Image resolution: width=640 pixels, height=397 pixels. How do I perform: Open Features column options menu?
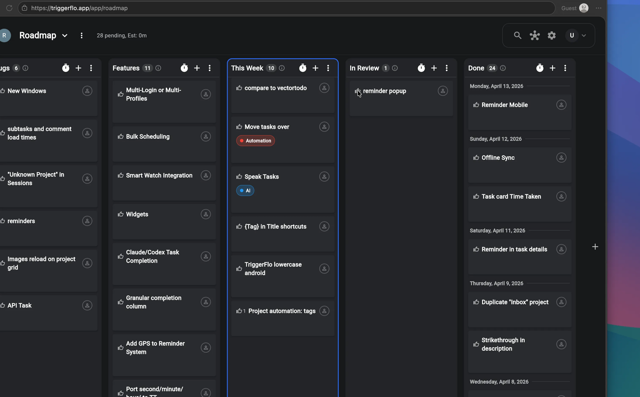point(209,68)
